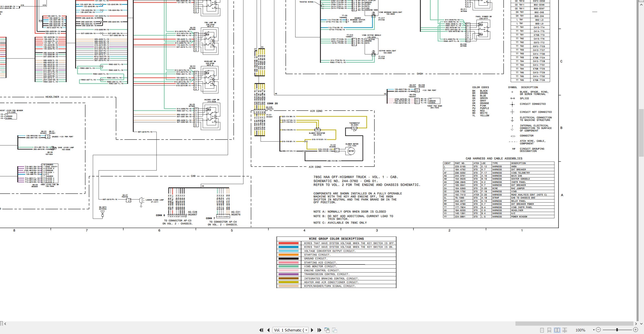Enable continuous scrolling page view
The width and height of the screenshot is (644, 334).
coord(549,330)
